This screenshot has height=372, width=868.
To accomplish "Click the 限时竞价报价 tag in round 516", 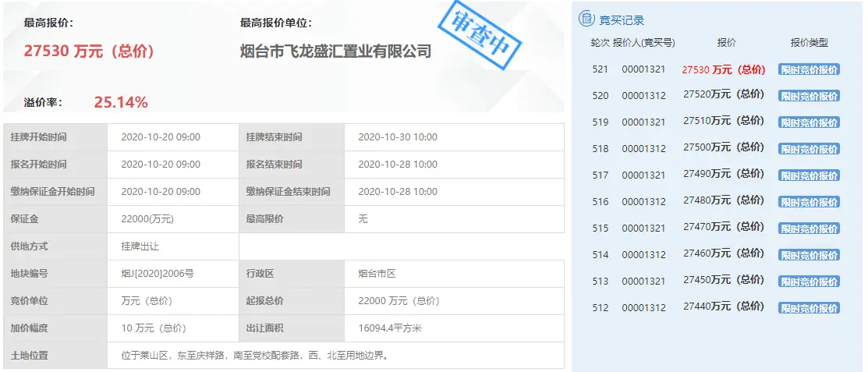I will [810, 203].
